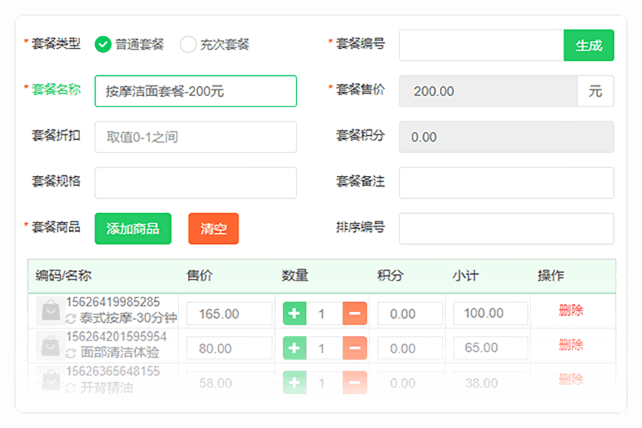Click the price field showing 80.00
This screenshot has width=642, height=428.
tap(229, 348)
